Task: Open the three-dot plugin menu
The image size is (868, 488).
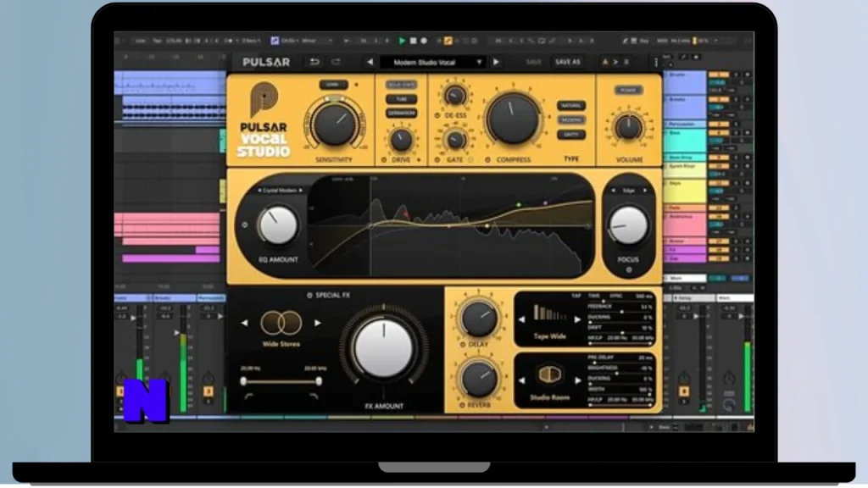Action: (x=656, y=62)
